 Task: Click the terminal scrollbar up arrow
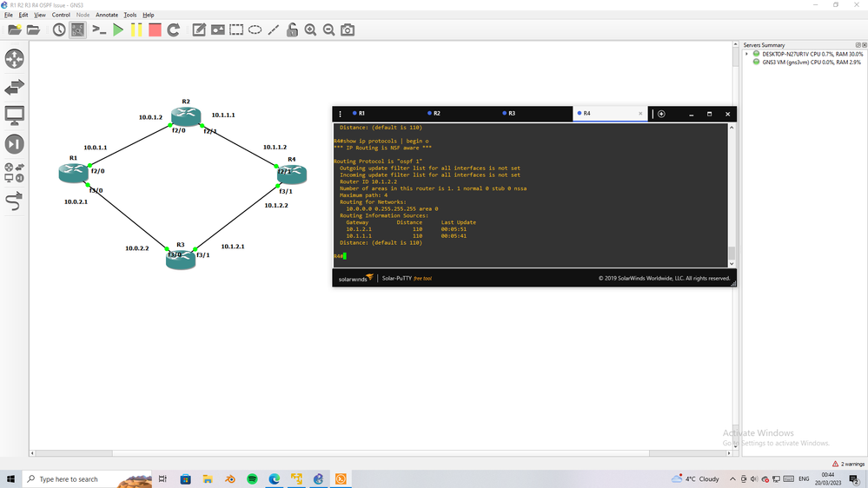(732, 128)
